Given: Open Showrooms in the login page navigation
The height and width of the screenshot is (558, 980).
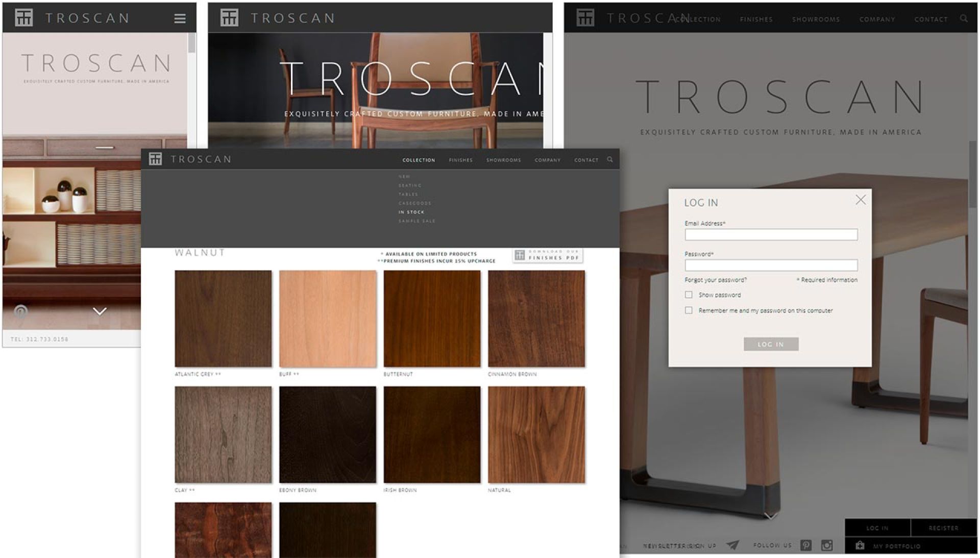Looking at the screenshot, I should 816,19.
